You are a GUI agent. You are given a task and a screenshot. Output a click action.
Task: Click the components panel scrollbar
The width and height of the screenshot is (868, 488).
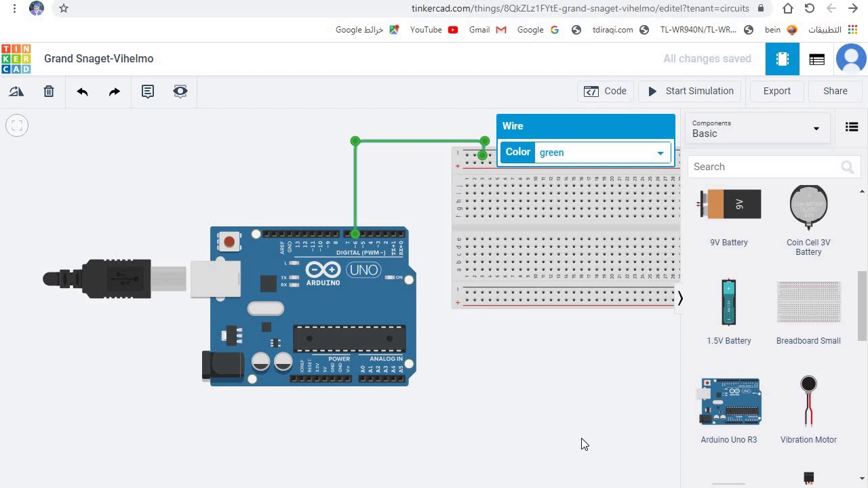coord(863,306)
